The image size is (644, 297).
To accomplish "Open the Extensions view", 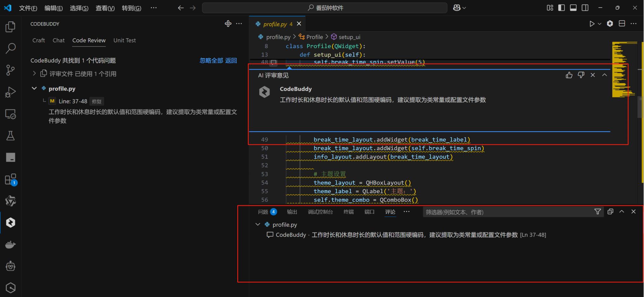I will pyautogui.click(x=10, y=179).
